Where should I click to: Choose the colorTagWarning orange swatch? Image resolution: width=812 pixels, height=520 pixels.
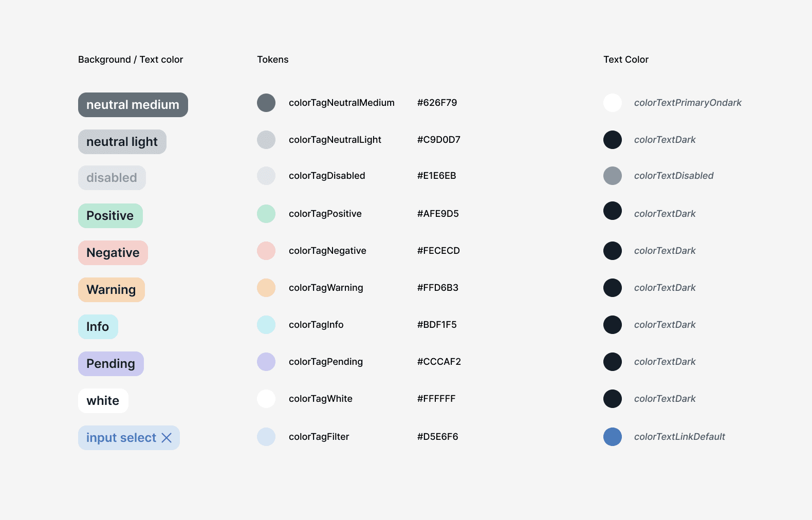[266, 288]
